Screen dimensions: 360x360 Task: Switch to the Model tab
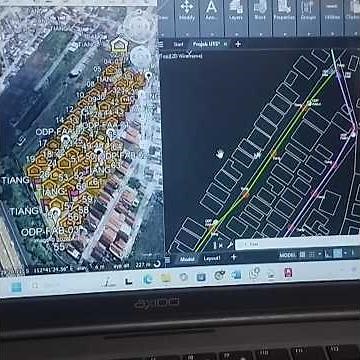pos(187,259)
